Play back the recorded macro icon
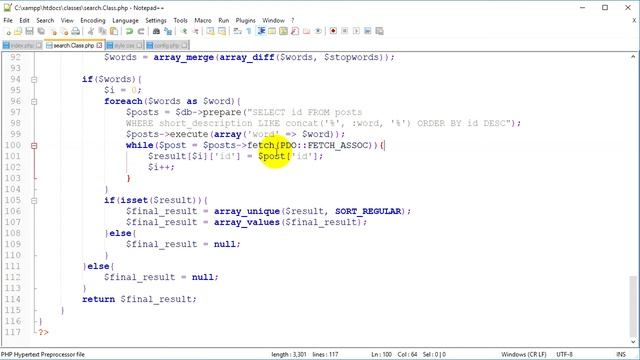The width and height of the screenshot is (640, 360). tap(356, 31)
